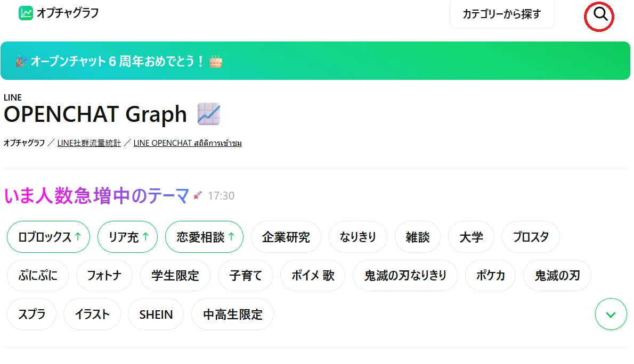Click the オプチャグラフ green logo icon
The width and height of the screenshot is (634, 364).
[26, 13]
